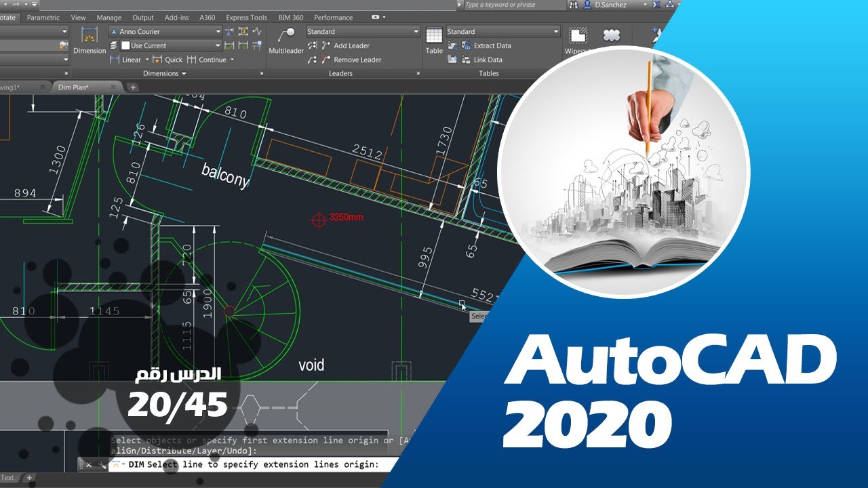
Task: Select the Continue dimension tool
Action: coord(206,60)
